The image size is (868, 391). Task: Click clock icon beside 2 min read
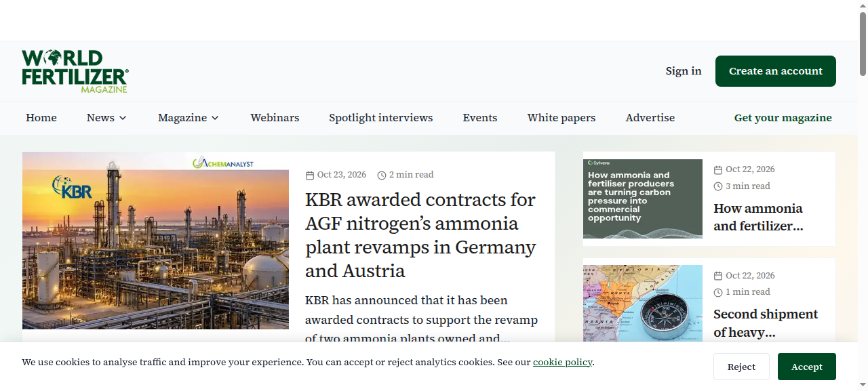pos(382,176)
